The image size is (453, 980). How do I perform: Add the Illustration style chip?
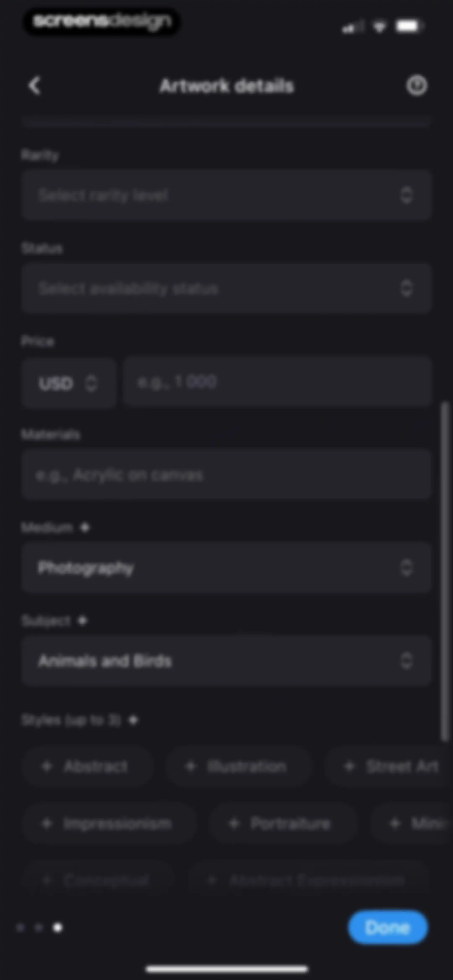click(x=238, y=766)
